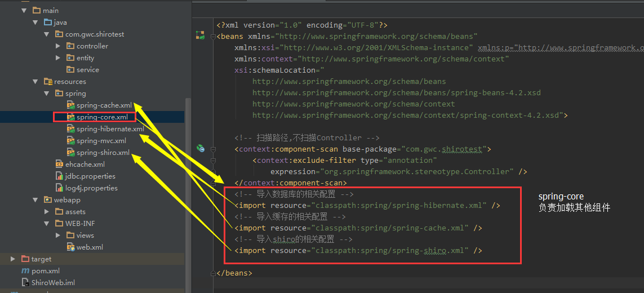This screenshot has height=293, width=644.
Task: Collapse the com.gwc.shirotest package
Action: click(x=47, y=34)
